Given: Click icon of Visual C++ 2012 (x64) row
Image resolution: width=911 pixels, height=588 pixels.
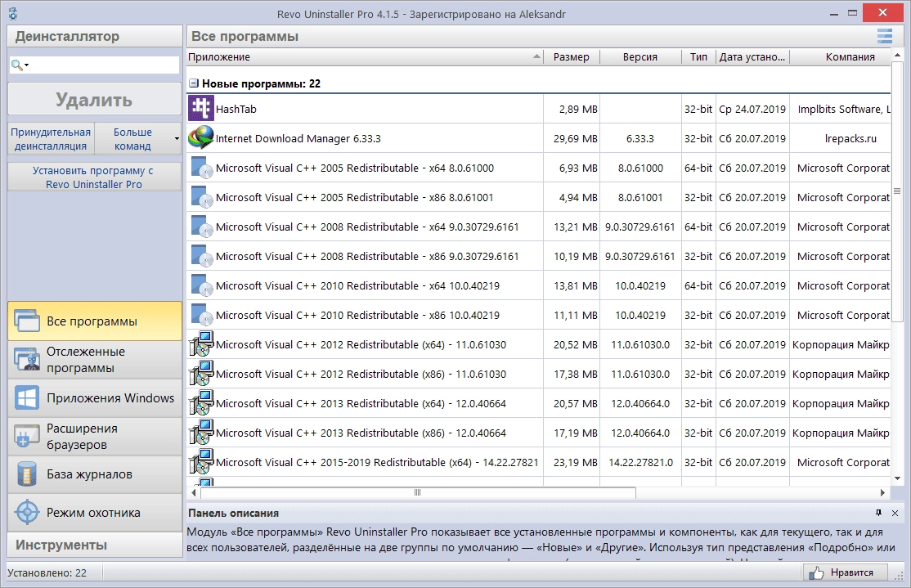Looking at the screenshot, I should point(202,344).
